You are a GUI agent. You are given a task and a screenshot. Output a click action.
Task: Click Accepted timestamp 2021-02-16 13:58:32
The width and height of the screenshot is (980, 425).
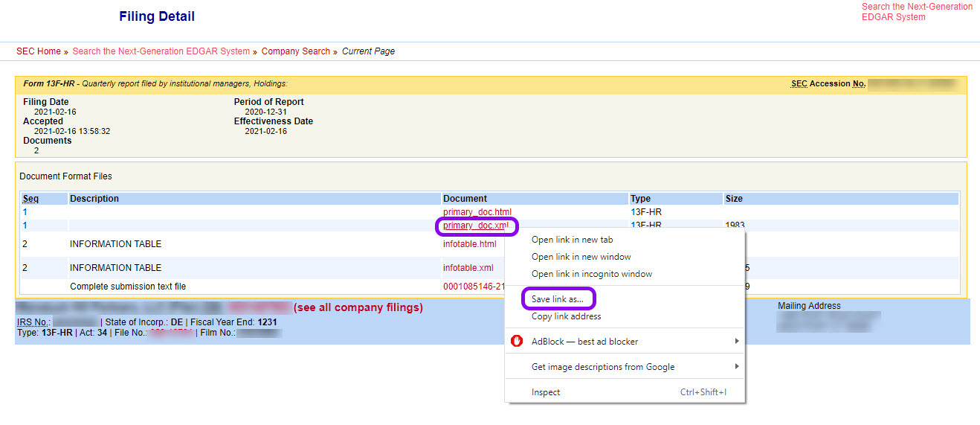pos(72,132)
